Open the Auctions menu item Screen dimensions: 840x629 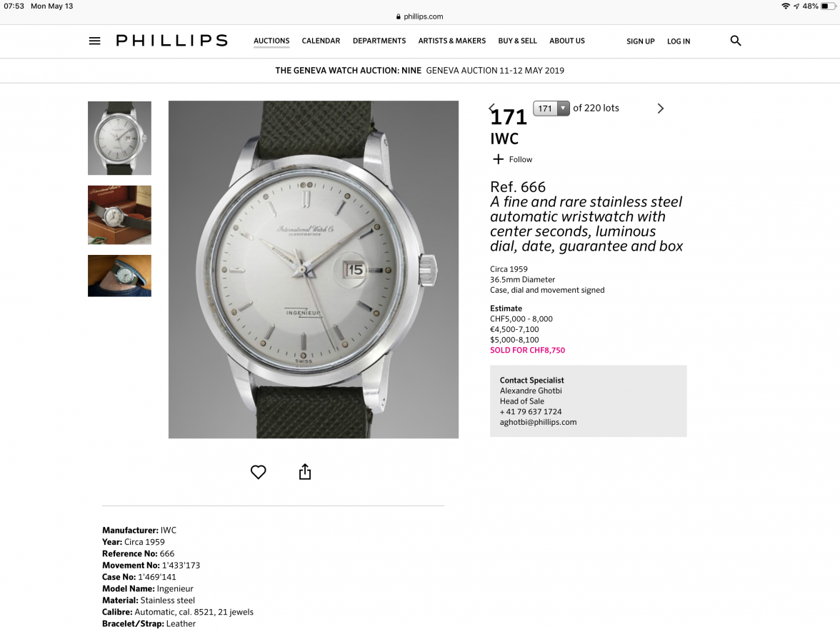click(271, 41)
